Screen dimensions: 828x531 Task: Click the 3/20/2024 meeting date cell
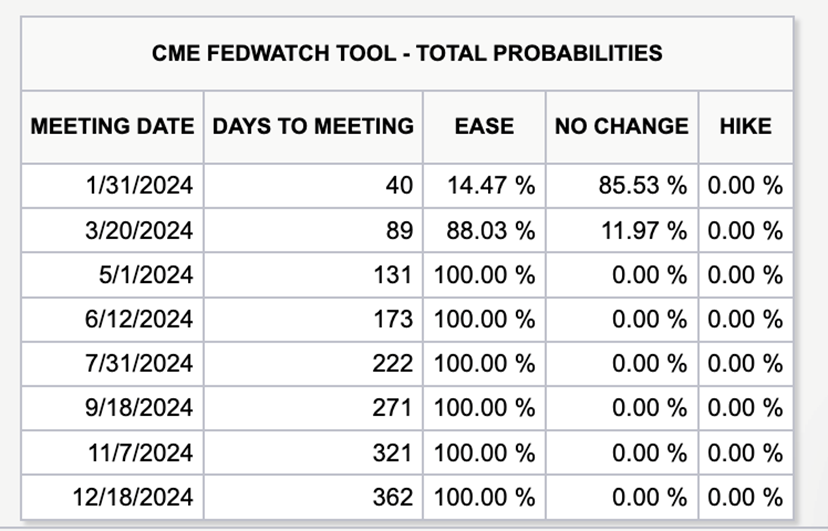(x=139, y=230)
